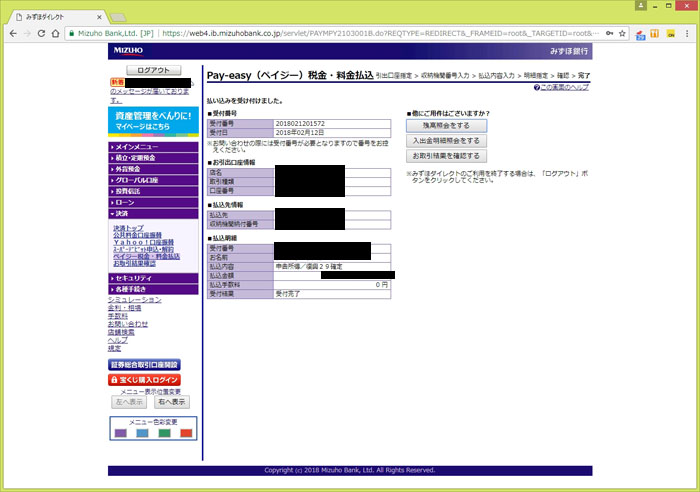700x492 pixels.
Task: Expand the 投資信託 menu
Action: click(x=153, y=191)
